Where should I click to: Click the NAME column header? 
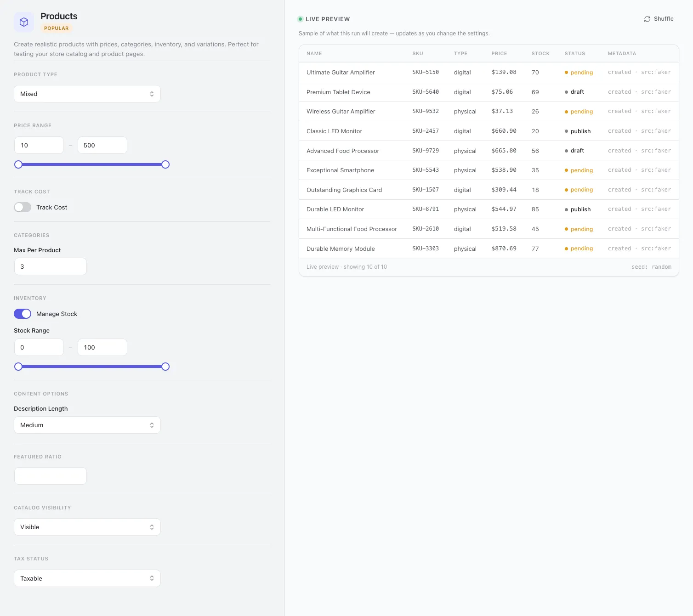pyautogui.click(x=314, y=54)
